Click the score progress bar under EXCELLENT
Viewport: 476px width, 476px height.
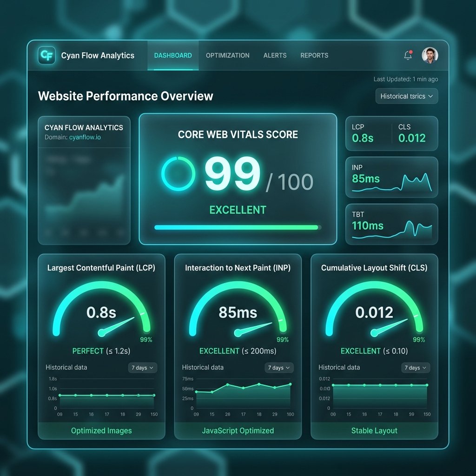point(238,227)
